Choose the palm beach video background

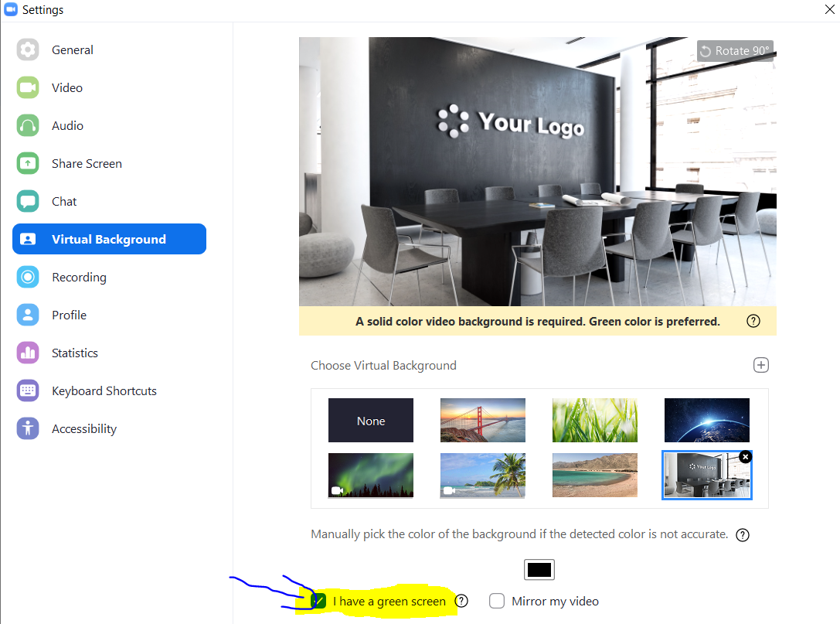[x=483, y=475]
